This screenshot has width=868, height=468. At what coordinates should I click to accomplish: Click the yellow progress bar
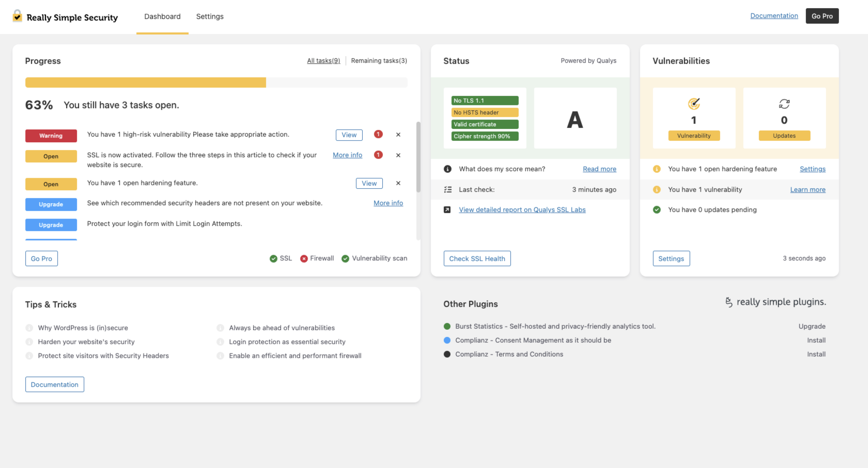[146, 82]
